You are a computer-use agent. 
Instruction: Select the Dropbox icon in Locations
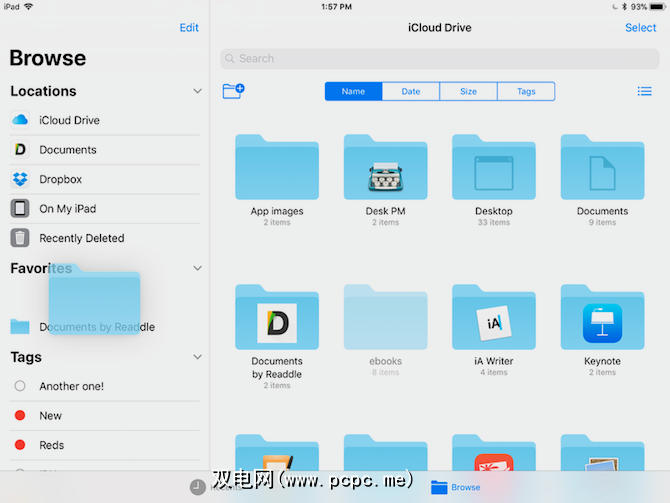[x=20, y=179]
